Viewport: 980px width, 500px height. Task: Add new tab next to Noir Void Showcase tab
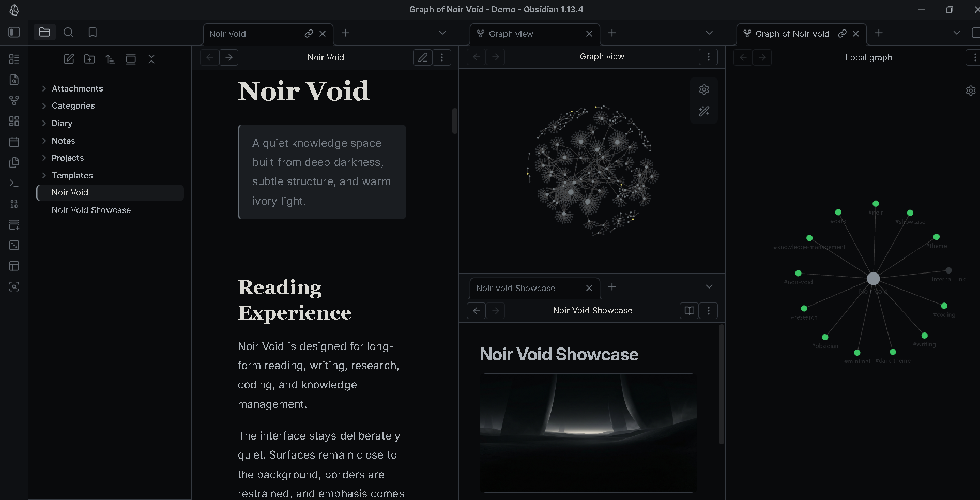click(x=612, y=286)
